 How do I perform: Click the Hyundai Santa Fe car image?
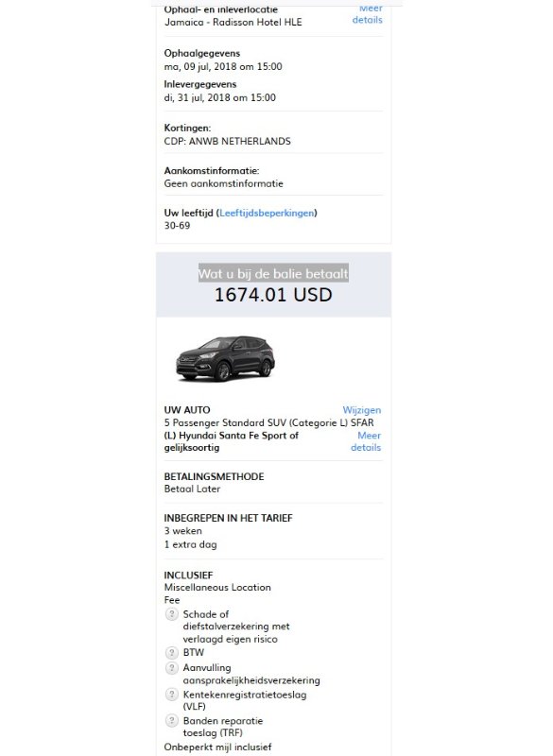[225, 359]
